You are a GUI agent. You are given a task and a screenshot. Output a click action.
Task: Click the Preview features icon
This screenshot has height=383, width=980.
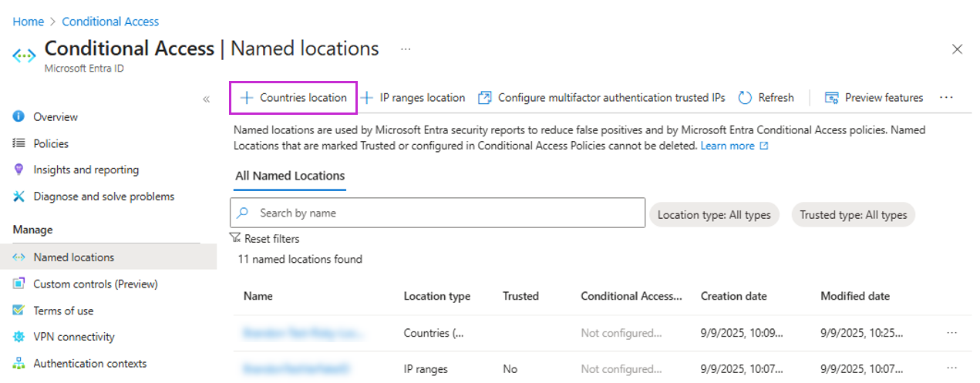click(832, 98)
